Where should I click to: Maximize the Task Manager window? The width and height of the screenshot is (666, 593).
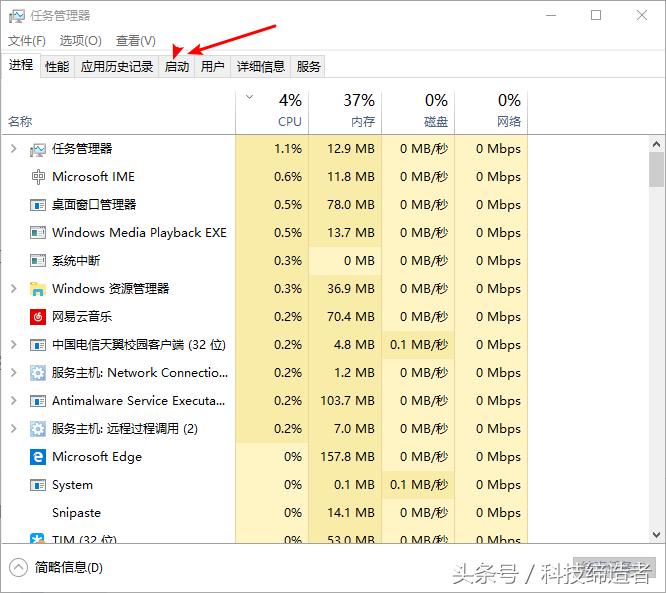(x=596, y=16)
